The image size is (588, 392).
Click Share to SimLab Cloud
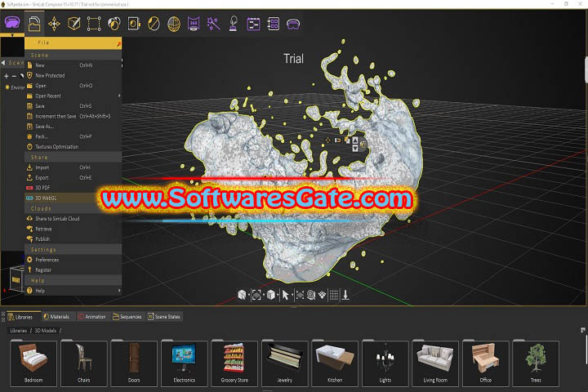[73, 218]
